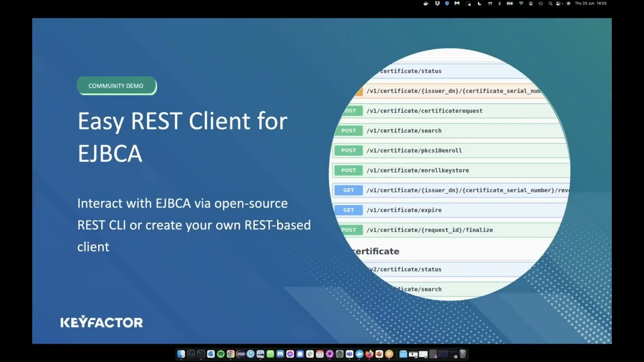Click the POST /v1/certificate/certificaterequest row
The height and width of the screenshot is (362, 644).
pyautogui.click(x=452, y=111)
